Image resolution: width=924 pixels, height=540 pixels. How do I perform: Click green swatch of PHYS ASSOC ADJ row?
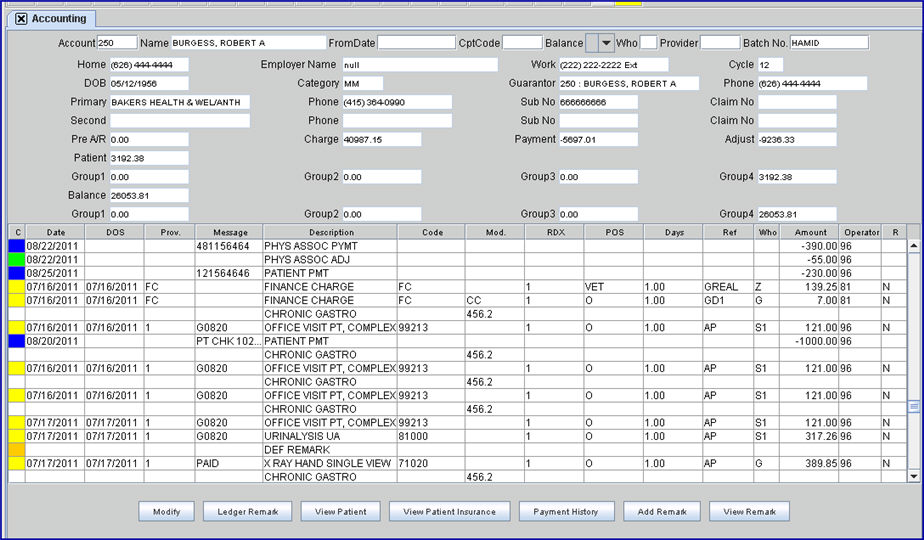click(x=16, y=259)
